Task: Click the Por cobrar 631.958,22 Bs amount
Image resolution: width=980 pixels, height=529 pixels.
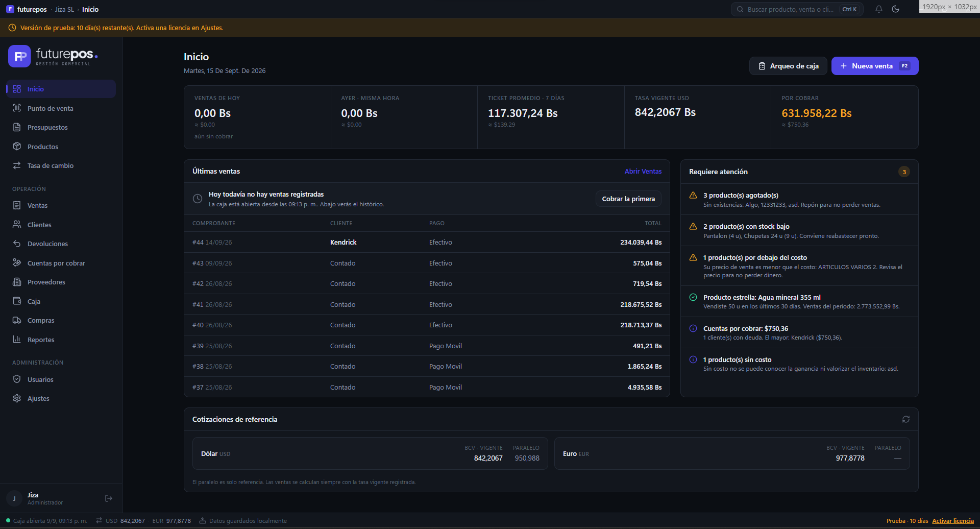Action: [x=817, y=113]
